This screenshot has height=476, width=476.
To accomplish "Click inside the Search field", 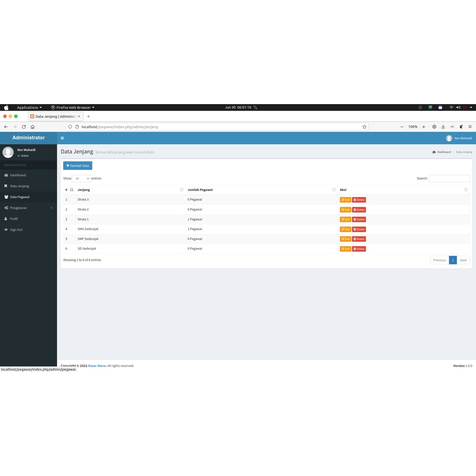I will (449, 178).
